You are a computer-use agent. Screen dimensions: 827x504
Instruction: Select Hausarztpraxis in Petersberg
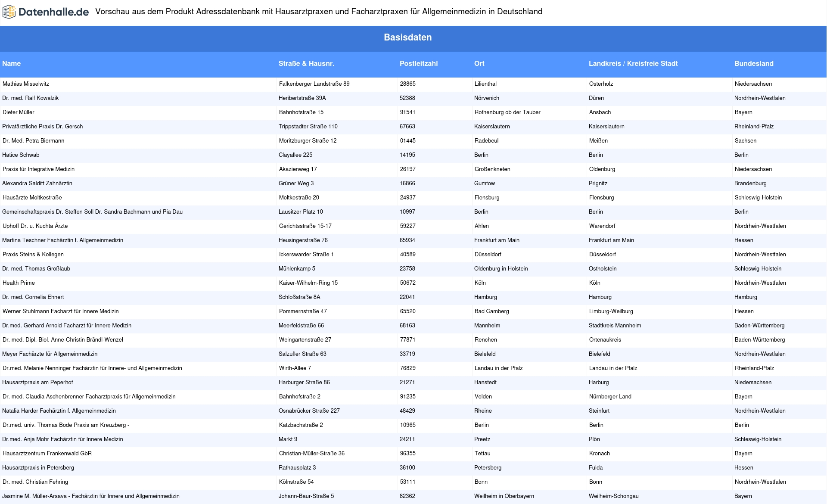[38, 467]
